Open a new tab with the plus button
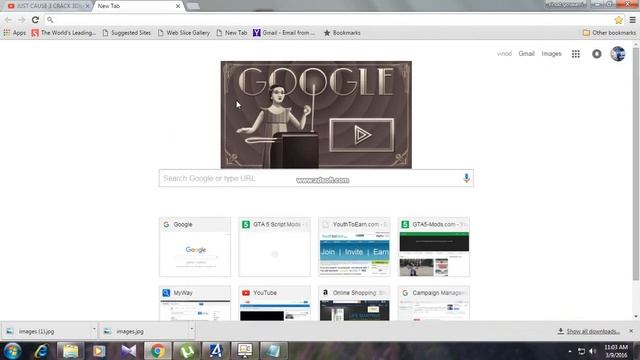 193,6
